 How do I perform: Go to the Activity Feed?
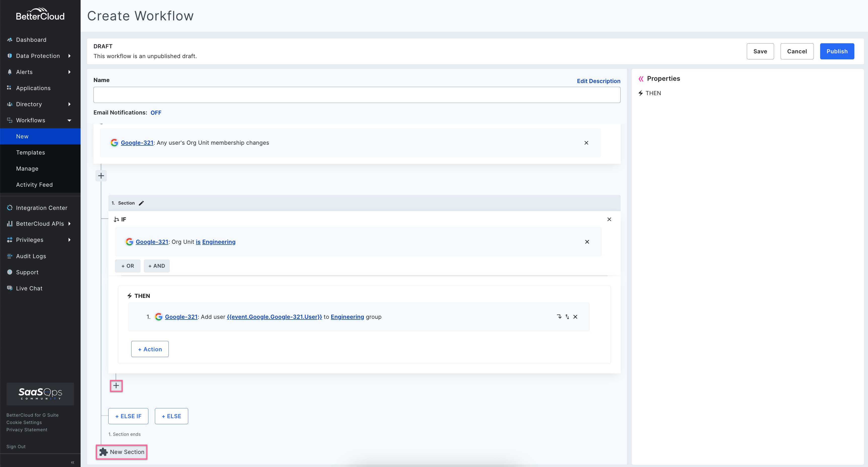[34, 185]
